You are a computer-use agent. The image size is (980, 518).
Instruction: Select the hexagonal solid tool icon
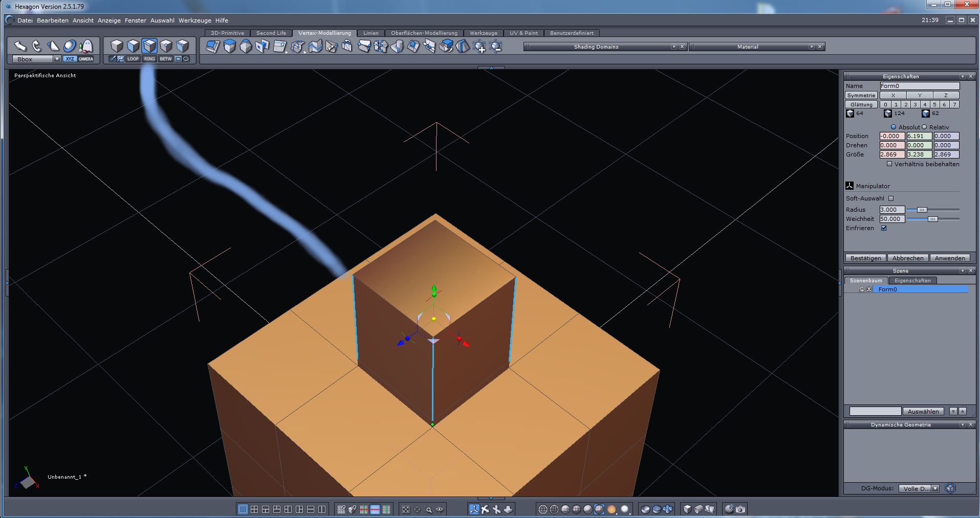point(246,47)
